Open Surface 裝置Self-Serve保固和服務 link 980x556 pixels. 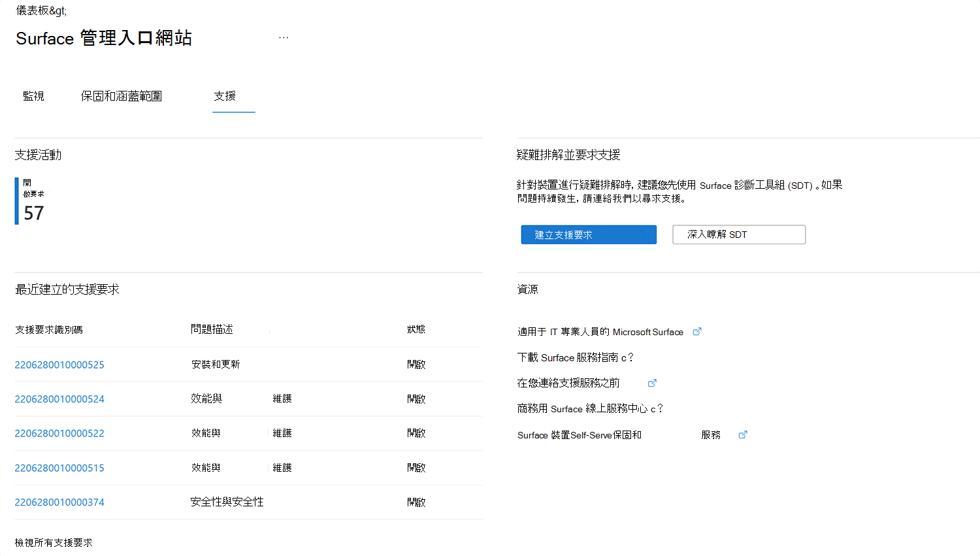619,434
